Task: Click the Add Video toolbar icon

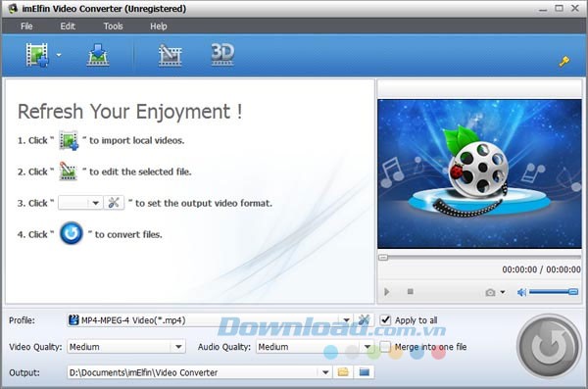Action: pos(37,55)
